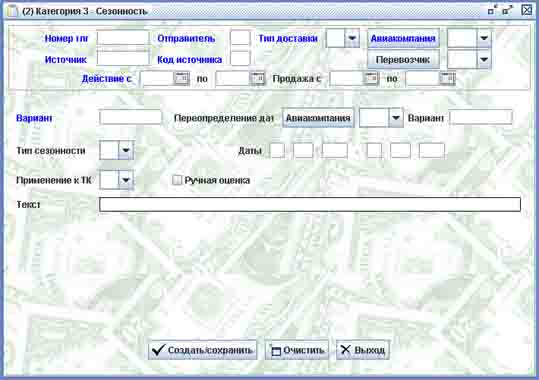Click the iconify window button in title bar
This screenshot has width=539, height=380.
[x=493, y=10]
